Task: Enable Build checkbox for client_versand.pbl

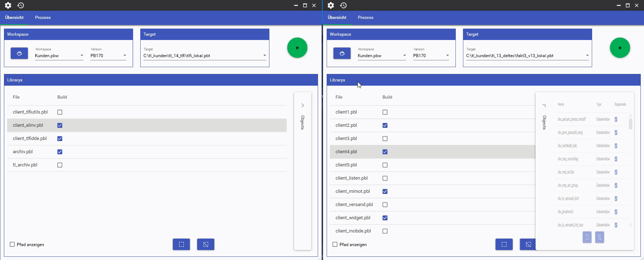Action: (385, 205)
